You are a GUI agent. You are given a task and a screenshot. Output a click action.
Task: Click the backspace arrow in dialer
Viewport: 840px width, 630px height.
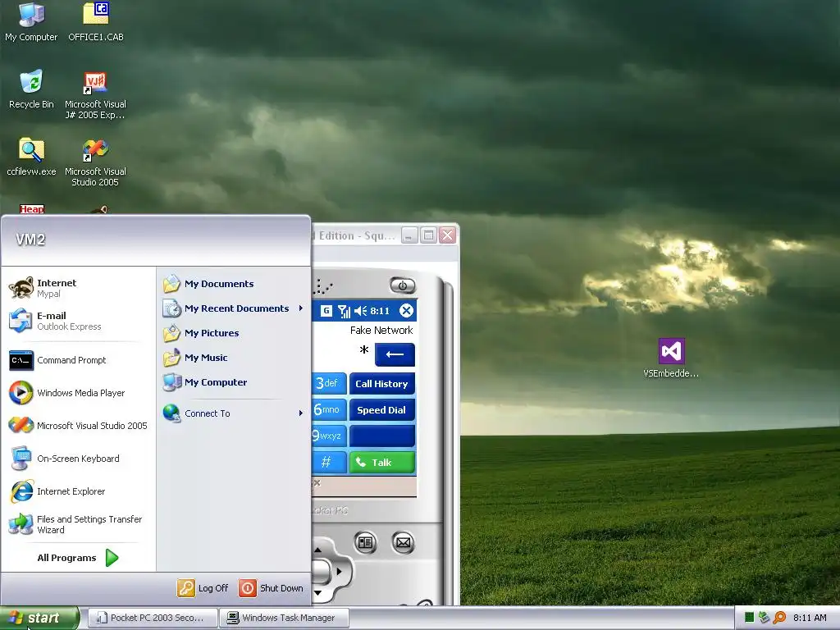395,354
